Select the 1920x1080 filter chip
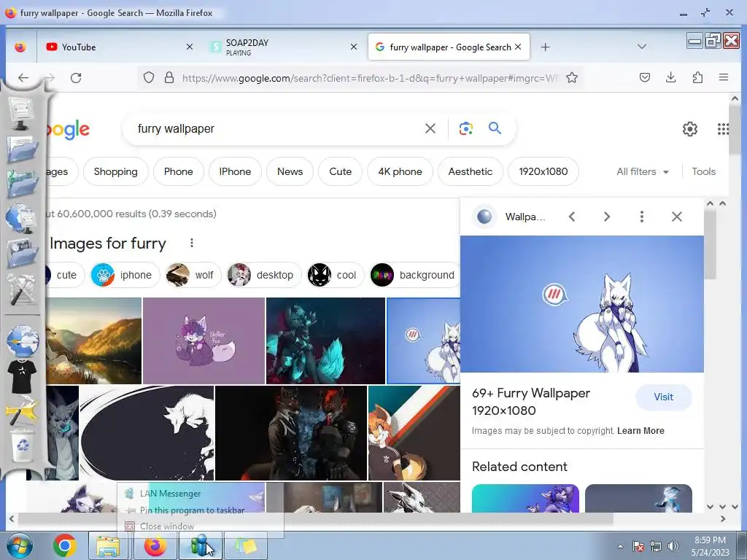Viewport: 747px width, 560px height. pyautogui.click(x=543, y=171)
